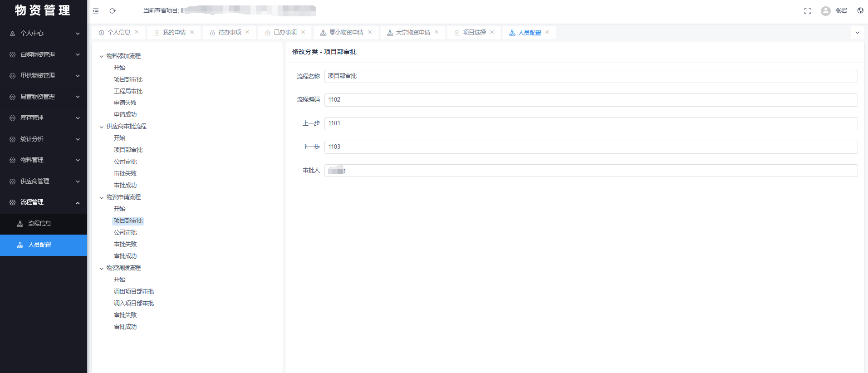
Task: Collapse the sidebar with the menu fold icon
Action: coord(96,11)
